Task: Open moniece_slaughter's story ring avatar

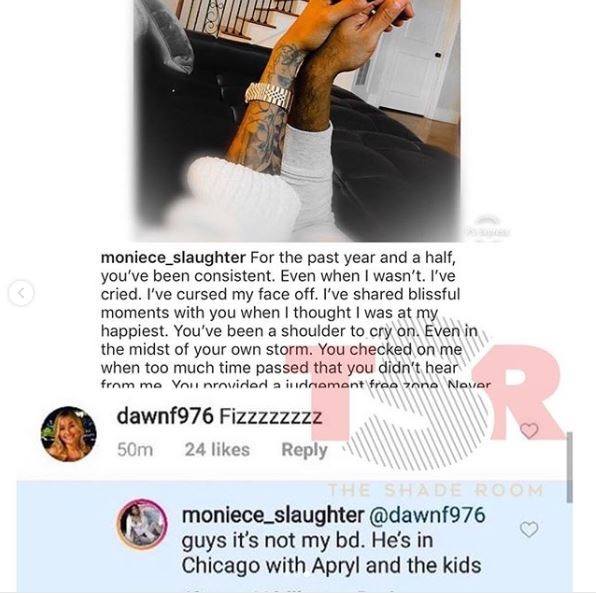Action: coord(141,525)
